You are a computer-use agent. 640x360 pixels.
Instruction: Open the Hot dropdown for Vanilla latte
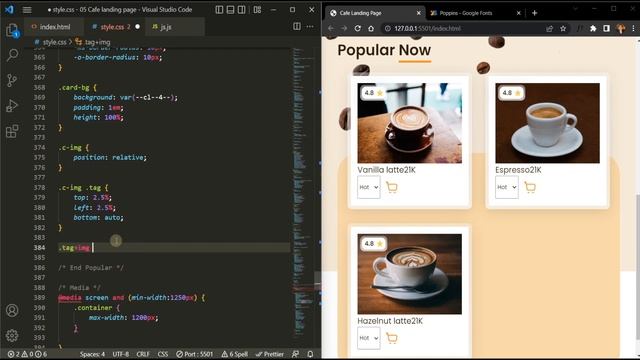(x=369, y=187)
